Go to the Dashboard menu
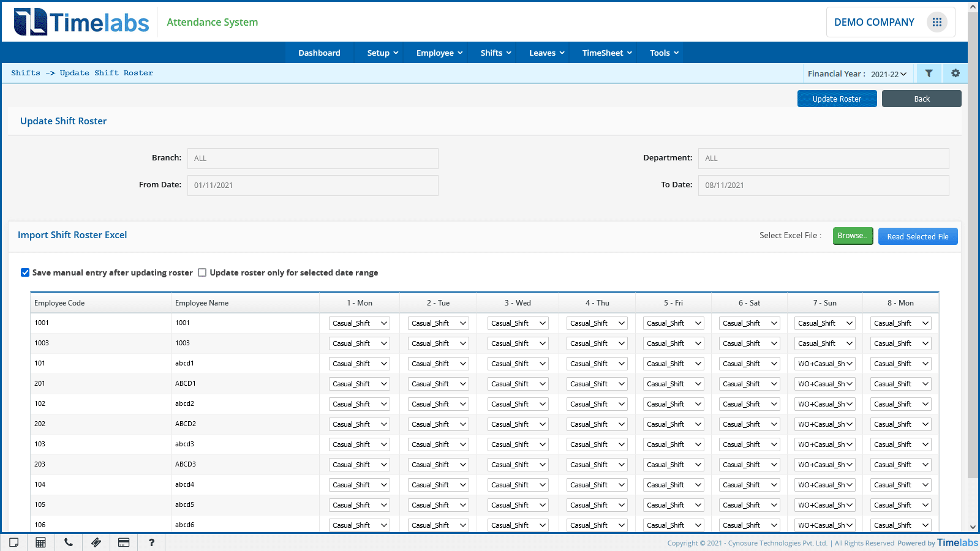The image size is (980, 551). pos(319,53)
